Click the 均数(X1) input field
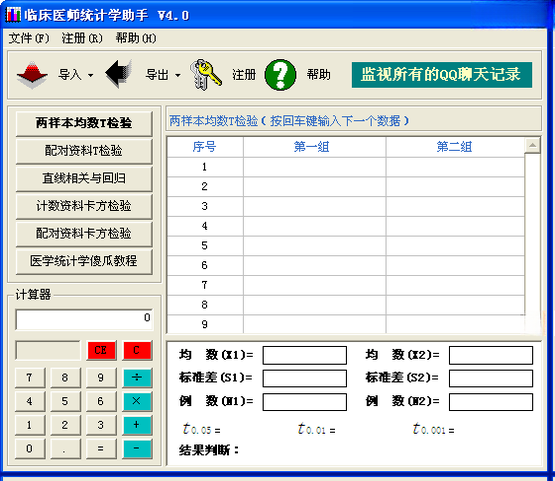The height and width of the screenshot is (481, 555). tap(304, 355)
